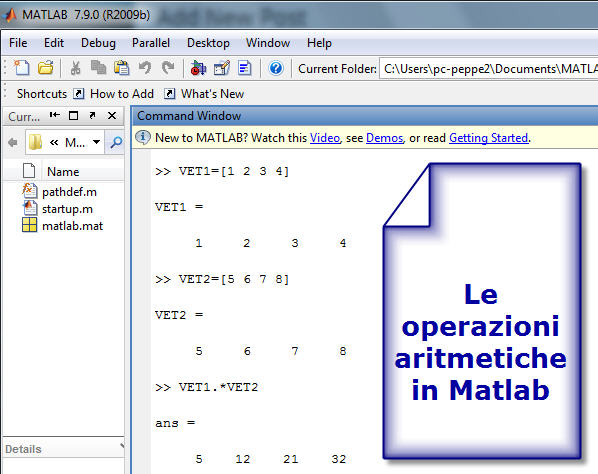Expand the Details panel chevron
Viewport: 598px width, 474px height.
click(122, 445)
